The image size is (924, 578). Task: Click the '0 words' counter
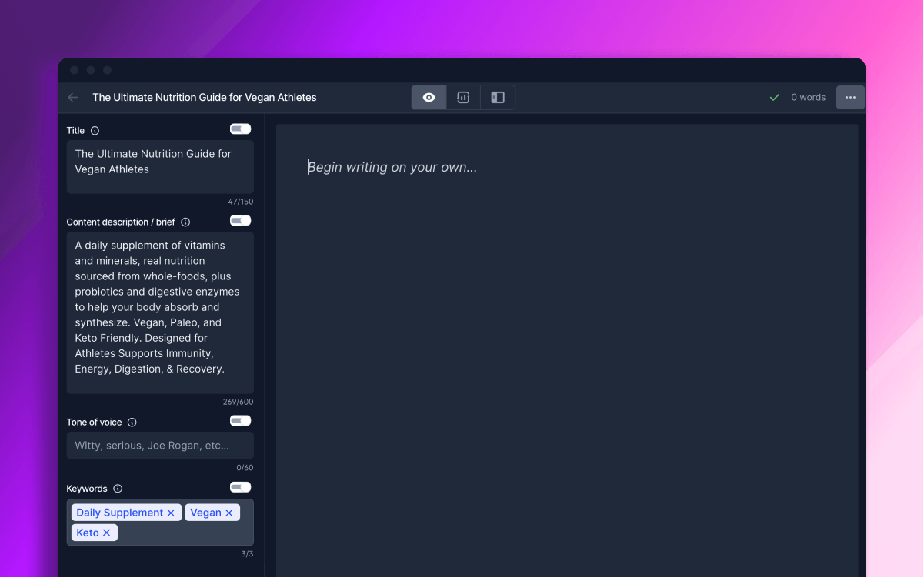[x=808, y=98]
